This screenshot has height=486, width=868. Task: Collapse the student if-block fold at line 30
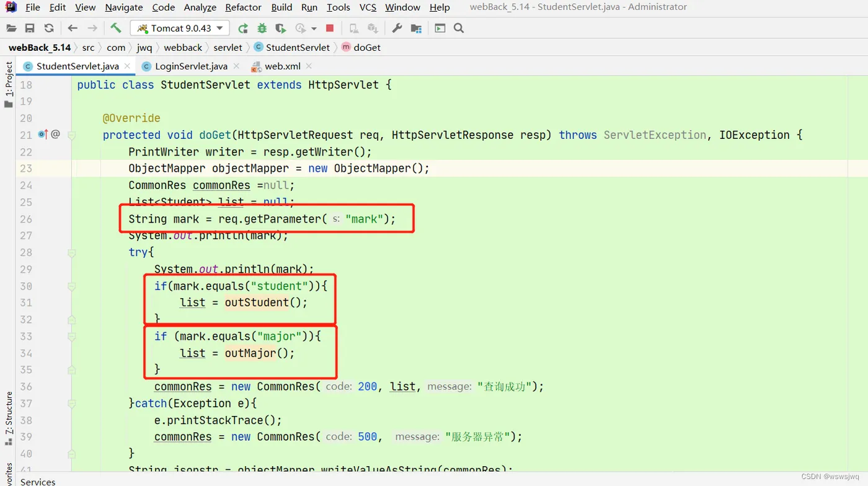[x=71, y=286]
